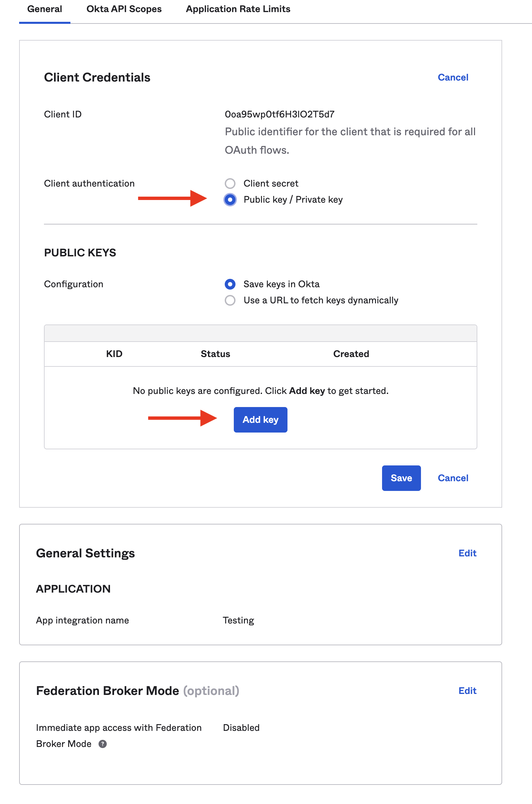This screenshot has width=532, height=804.
Task: Click Cancel beside the Save button
Action: pos(453,478)
